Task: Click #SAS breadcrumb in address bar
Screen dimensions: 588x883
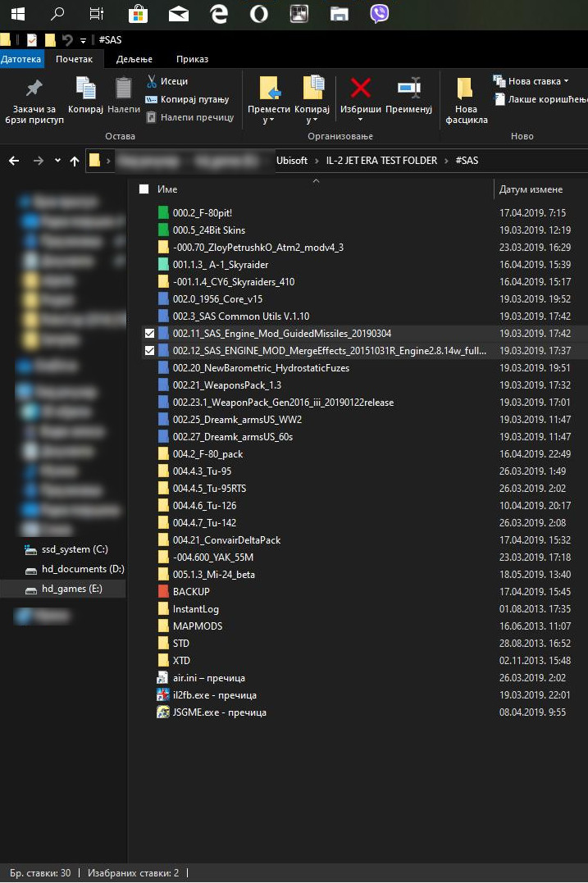Action: coord(467,161)
